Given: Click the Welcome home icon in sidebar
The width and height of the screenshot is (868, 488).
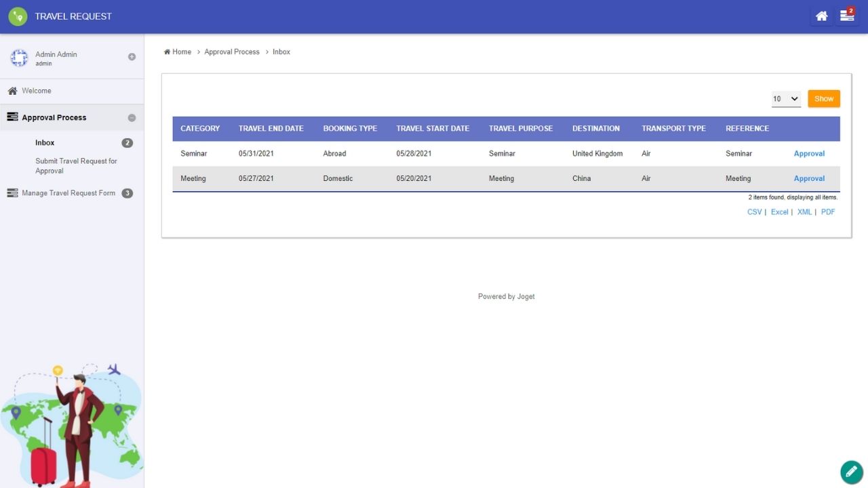Looking at the screenshot, I should pos(12,91).
